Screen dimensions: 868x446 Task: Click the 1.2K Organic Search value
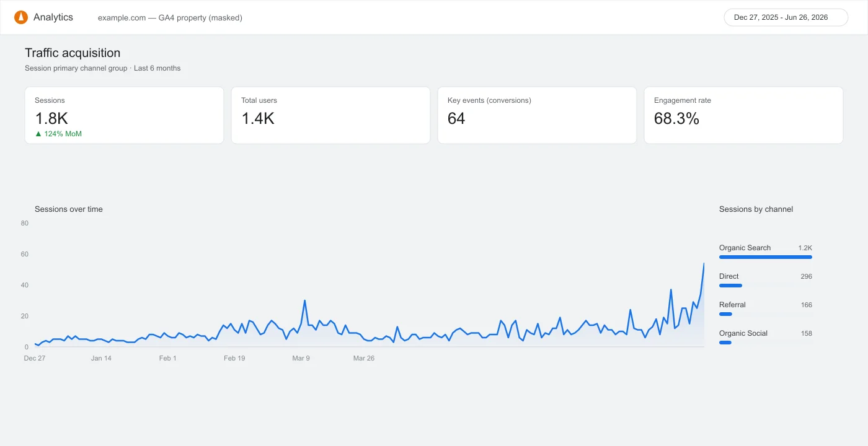click(x=805, y=248)
